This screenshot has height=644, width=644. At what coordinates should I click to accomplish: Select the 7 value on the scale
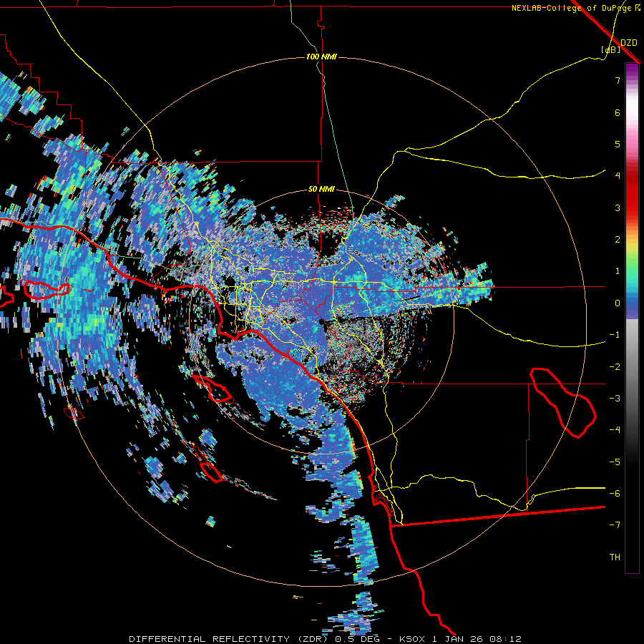click(x=618, y=80)
